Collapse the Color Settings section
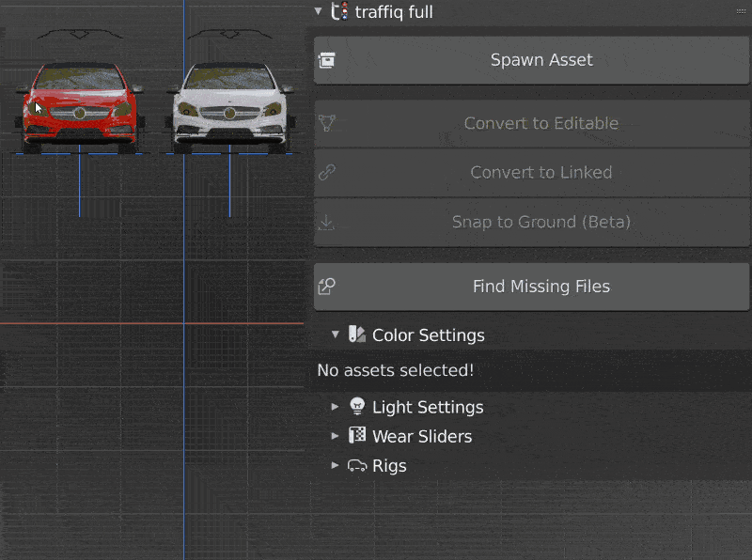Viewport: 752px width, 560px height. pos(336,334)
